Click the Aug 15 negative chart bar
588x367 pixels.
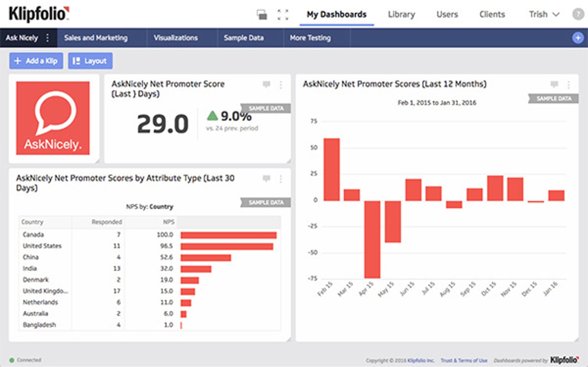[x=454, y=204]
